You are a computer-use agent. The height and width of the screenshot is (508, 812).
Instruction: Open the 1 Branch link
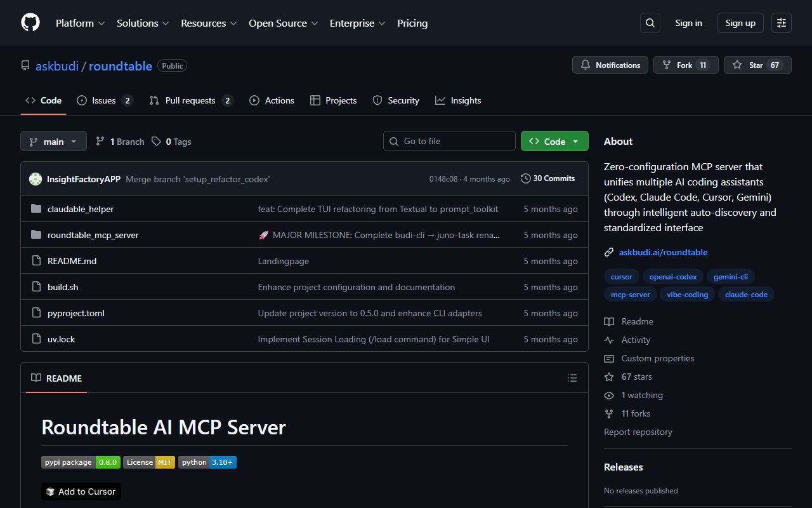pos(120,142)
